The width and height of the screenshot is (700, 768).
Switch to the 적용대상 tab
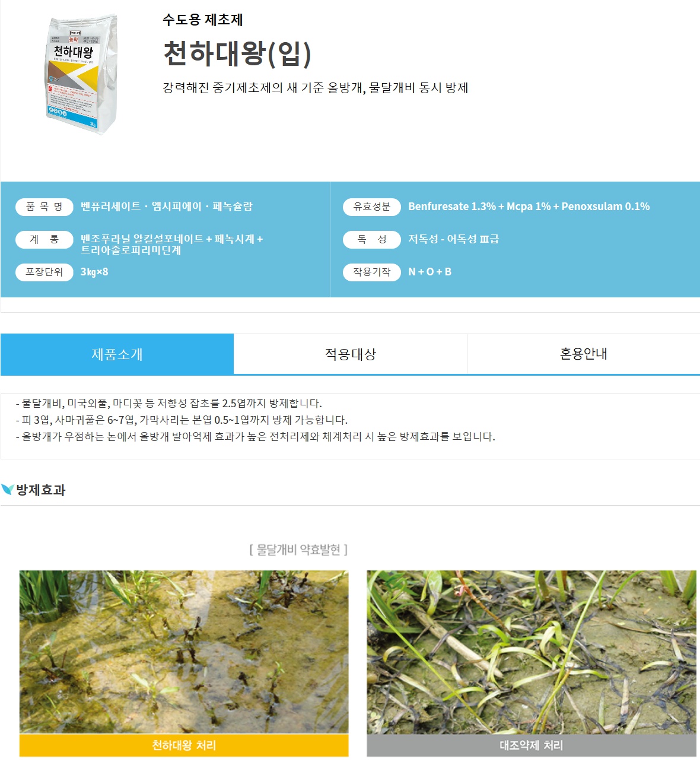pyautogui.click(x=351, y=354)
